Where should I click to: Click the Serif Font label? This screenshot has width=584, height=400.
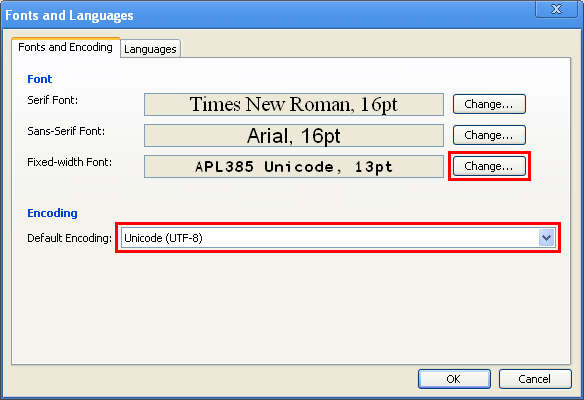coord(53,100)
